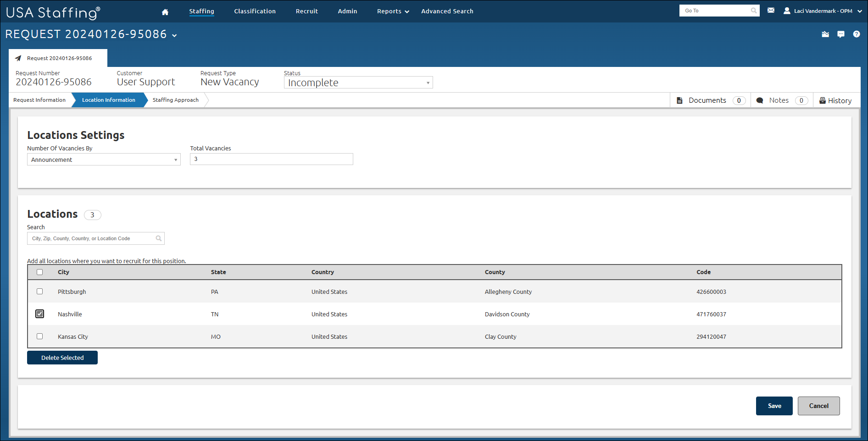Click the chat feedback icon in header
Viewport: 868px width, 441px height.
(x=840, y=34)
